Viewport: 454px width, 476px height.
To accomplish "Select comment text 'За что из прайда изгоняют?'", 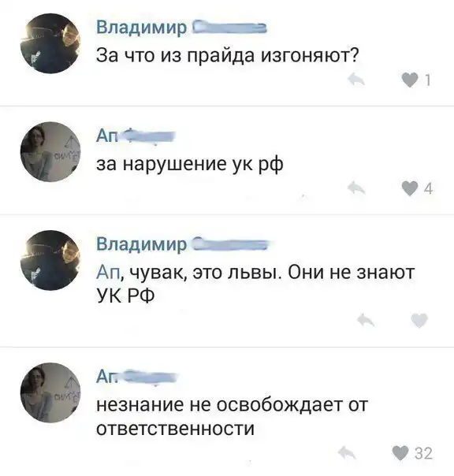I will click(x=228, y=56).
